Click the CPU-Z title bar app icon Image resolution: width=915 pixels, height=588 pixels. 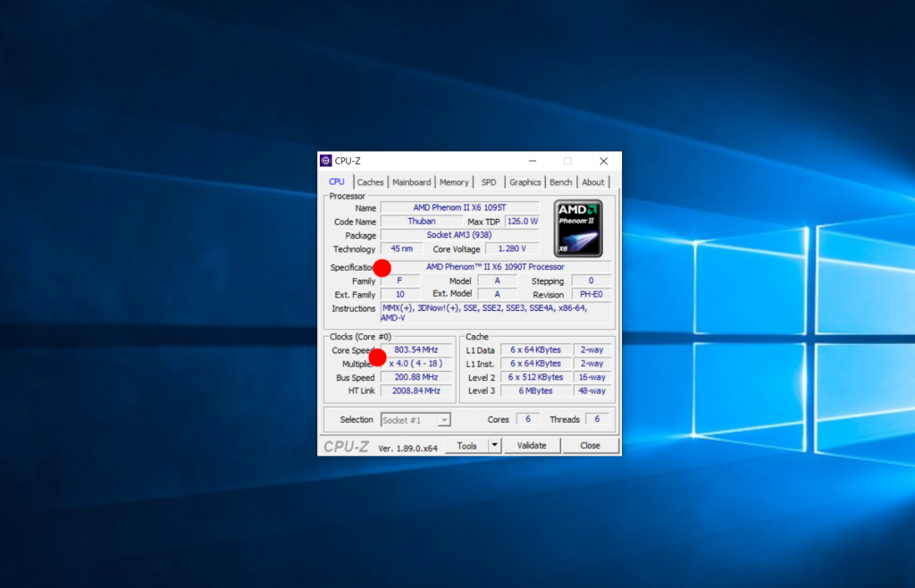click(x=326, y=161)
